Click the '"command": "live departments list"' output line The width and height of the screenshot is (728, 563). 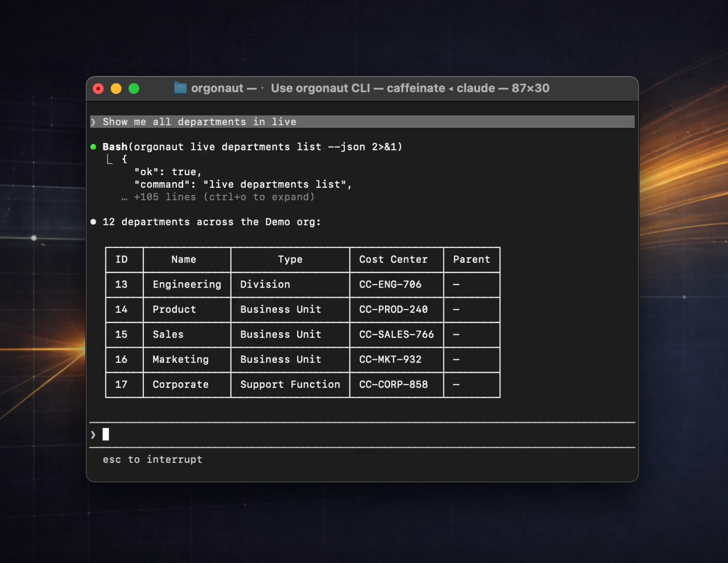(x=243, y=185)
